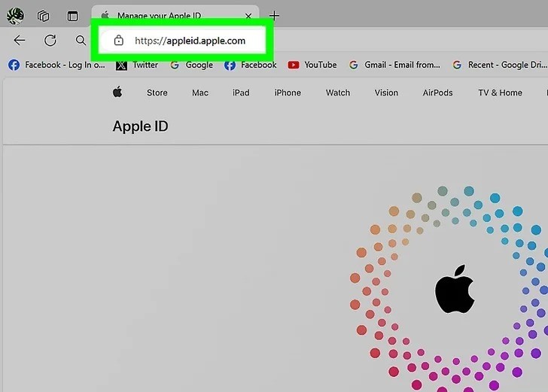The height and width of the screenshot is (392, 548).
Task: Click the page refresh icon
Action: [50, 41]
